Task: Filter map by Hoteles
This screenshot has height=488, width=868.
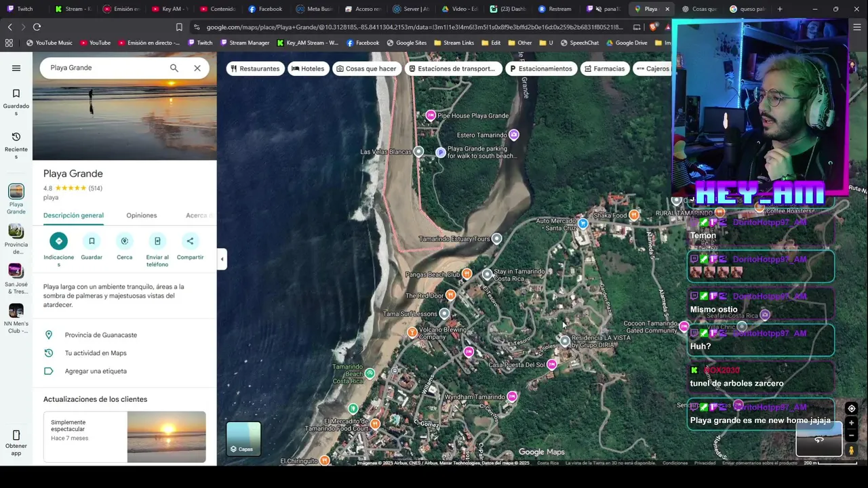Action: coord(308,68)
